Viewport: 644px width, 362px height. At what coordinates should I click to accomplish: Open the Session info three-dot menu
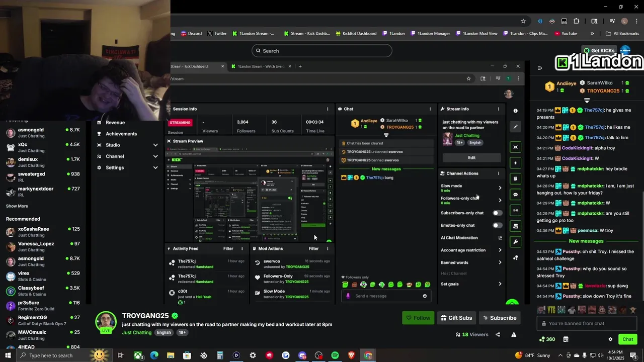click(x=328, y=109)
